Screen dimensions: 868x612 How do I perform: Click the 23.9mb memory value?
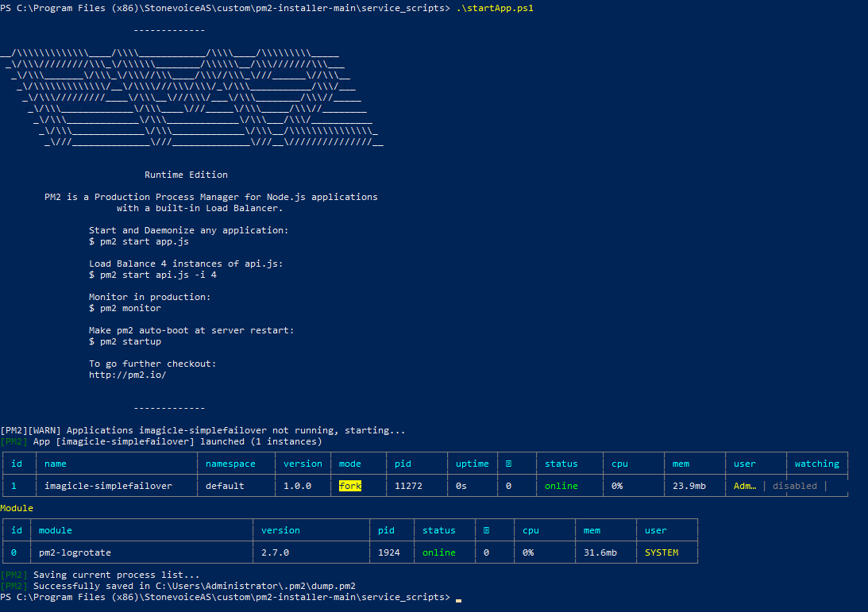tap(688, 486)
